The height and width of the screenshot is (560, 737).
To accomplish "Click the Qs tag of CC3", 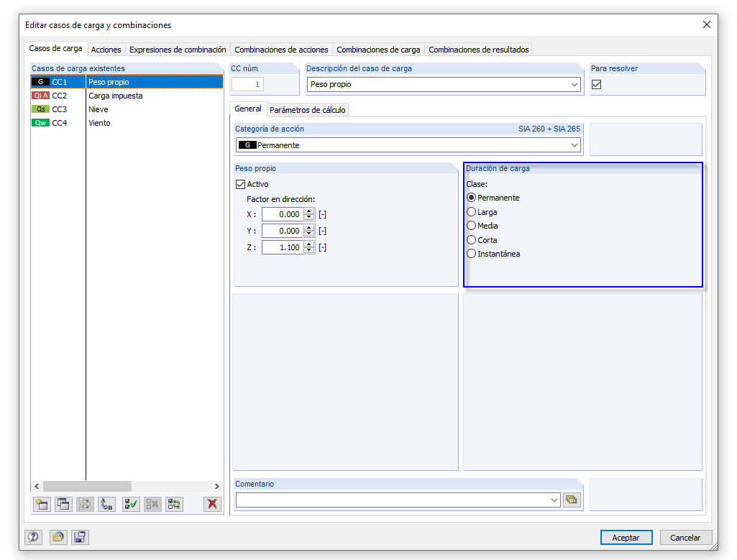I will pos(40,109).
